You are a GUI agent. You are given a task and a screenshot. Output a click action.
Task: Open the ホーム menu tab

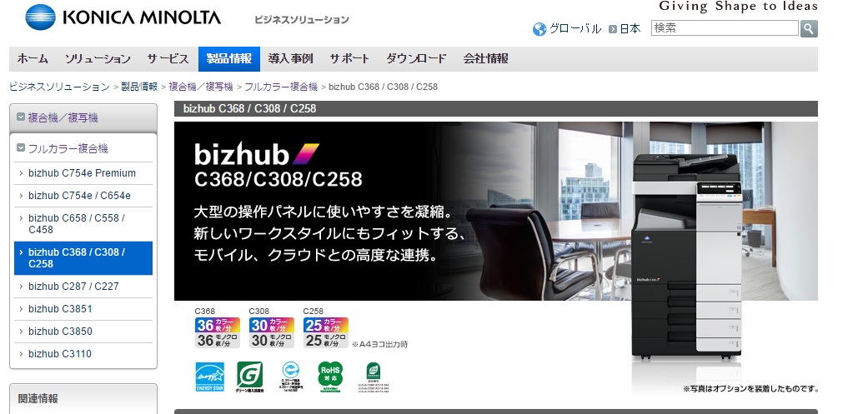point(33,58)
